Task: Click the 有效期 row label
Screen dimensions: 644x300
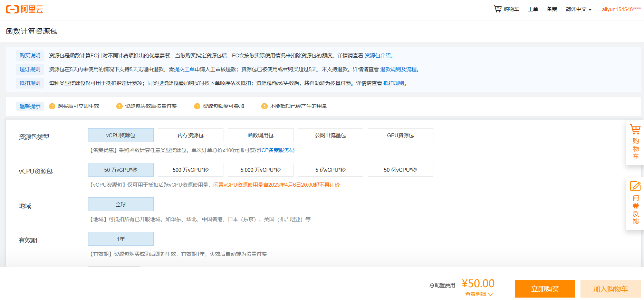Action: (28, 241)
